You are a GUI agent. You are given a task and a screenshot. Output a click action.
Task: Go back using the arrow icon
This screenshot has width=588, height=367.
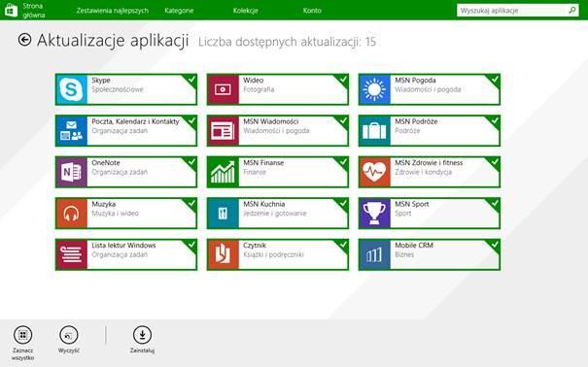[x=24, y=40]
